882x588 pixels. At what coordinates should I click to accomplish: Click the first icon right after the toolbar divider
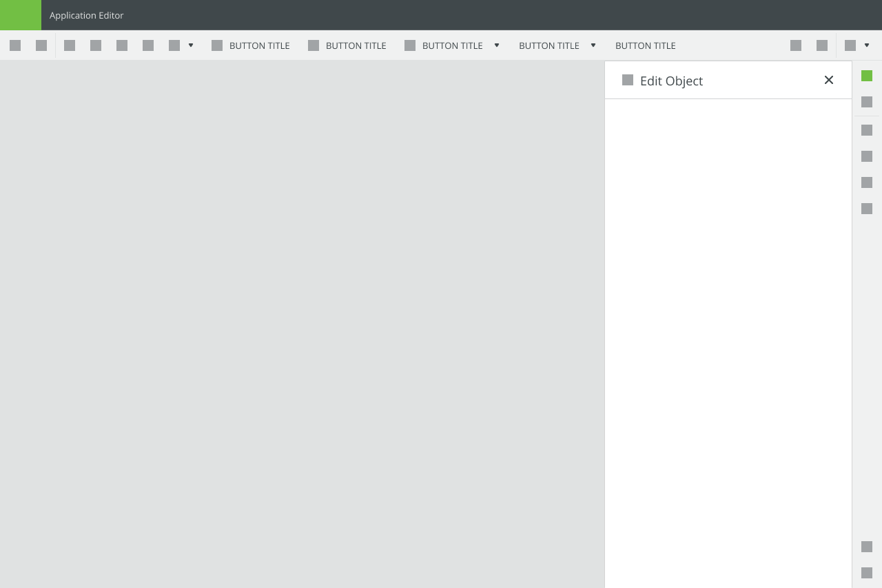point(70,45)
